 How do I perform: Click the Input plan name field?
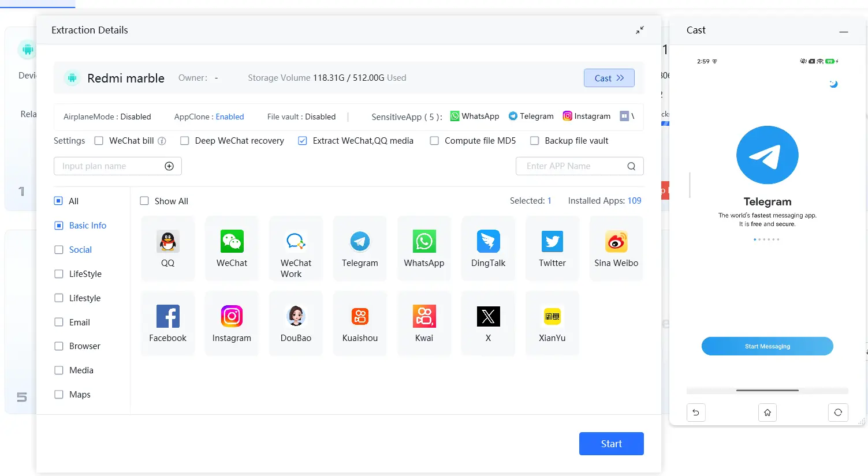[118, 166]
